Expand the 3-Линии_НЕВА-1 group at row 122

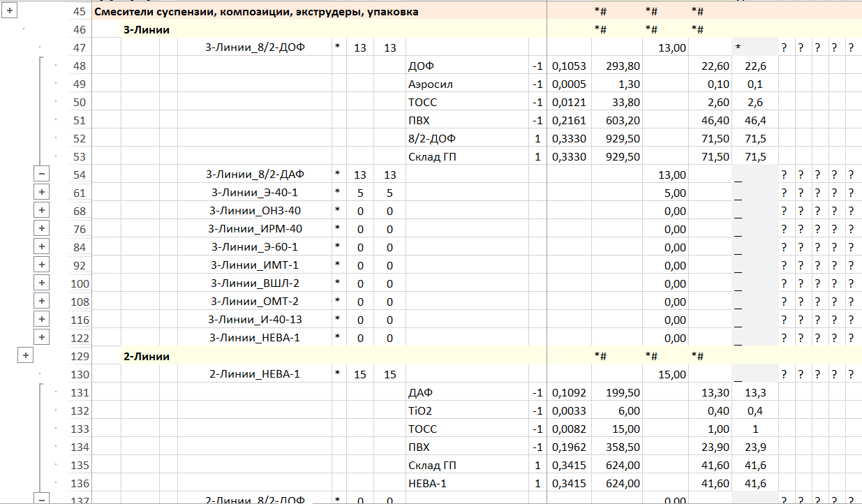coord(42,338)
